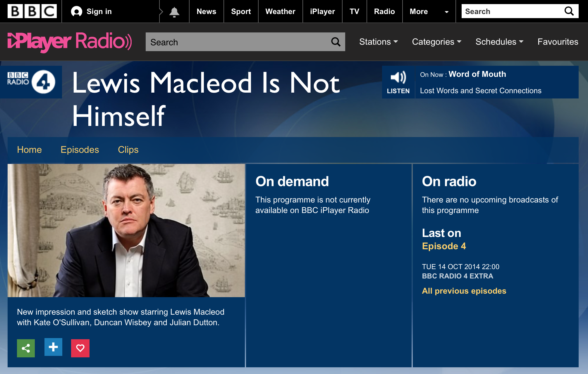This screenshot has height=374, width=588.
Task: Open the Schedules dropdown
Action: 499,42
